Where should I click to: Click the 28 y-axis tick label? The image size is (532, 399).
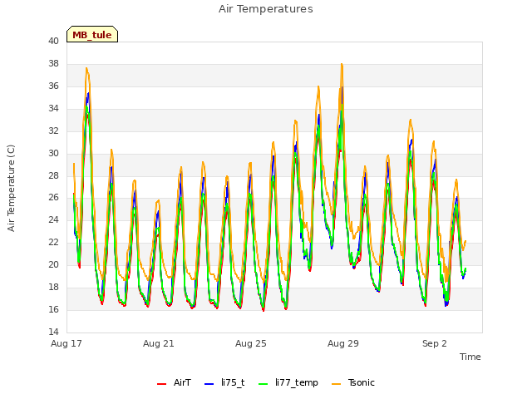[53, 175]
